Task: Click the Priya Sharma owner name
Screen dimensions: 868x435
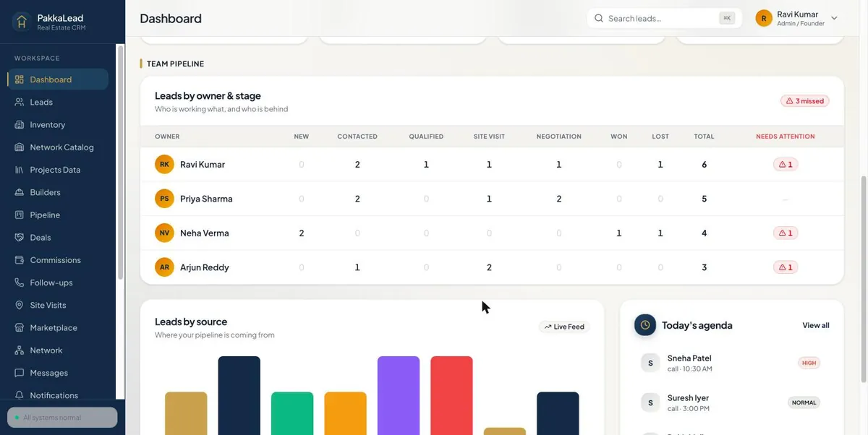Action: click(206, 199)
